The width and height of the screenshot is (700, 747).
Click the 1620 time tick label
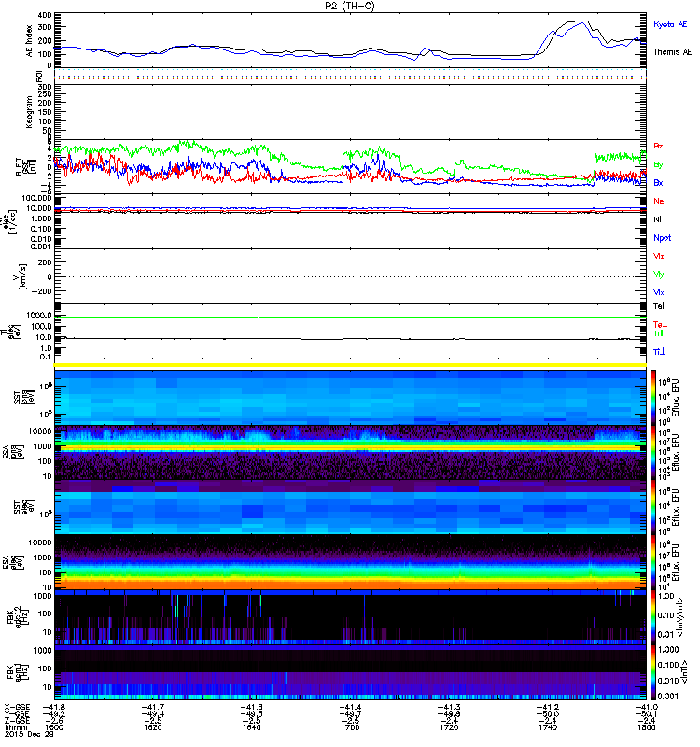(x=153, y=727)
